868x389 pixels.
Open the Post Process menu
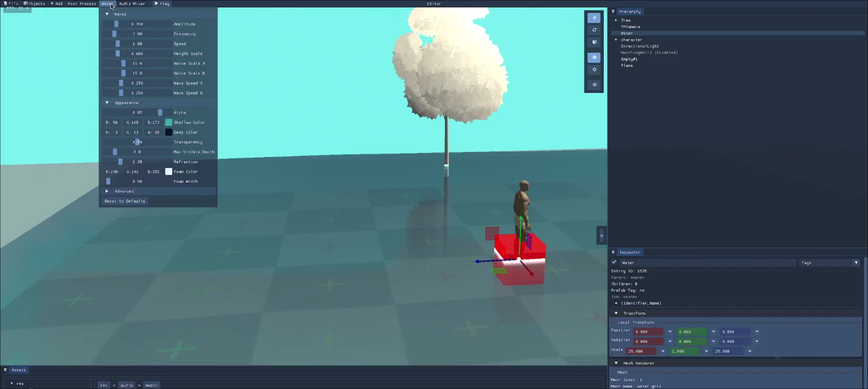pyautogui.click(x=82, y=4)
